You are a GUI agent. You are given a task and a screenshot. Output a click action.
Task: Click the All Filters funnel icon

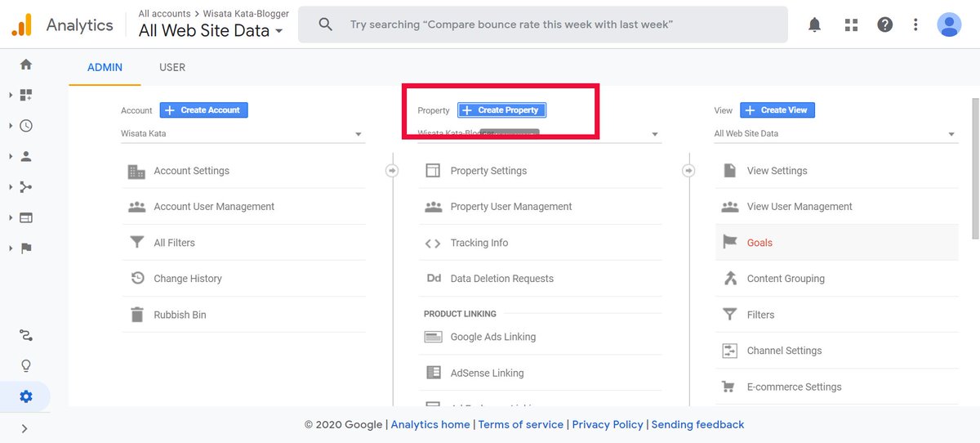coord(136,243)
